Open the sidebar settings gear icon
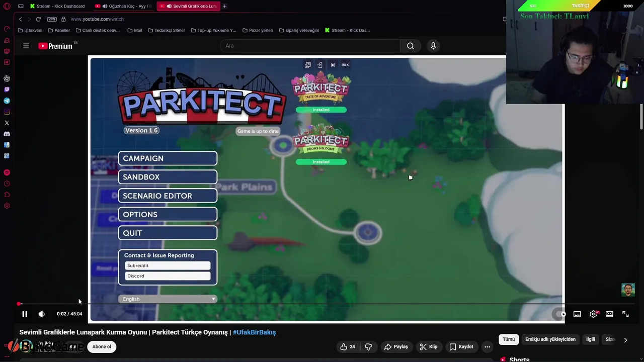The image size is (644, 362). click(7, 206)
